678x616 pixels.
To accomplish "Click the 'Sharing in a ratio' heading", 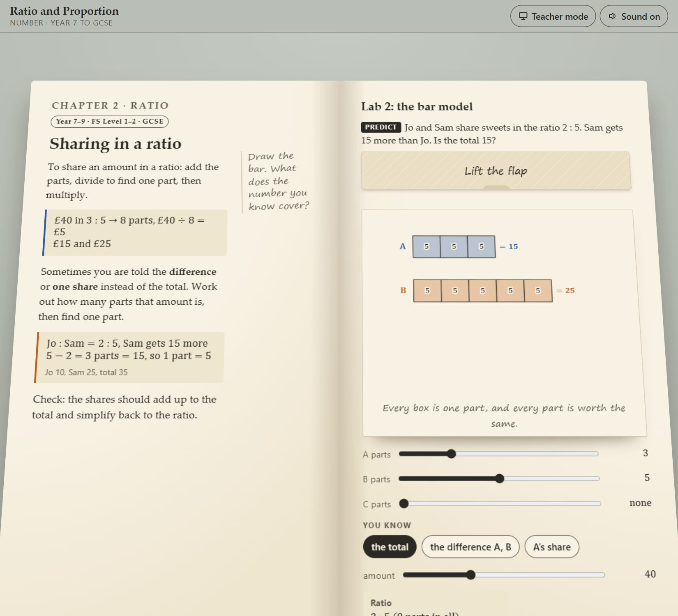I will [115, 144].
